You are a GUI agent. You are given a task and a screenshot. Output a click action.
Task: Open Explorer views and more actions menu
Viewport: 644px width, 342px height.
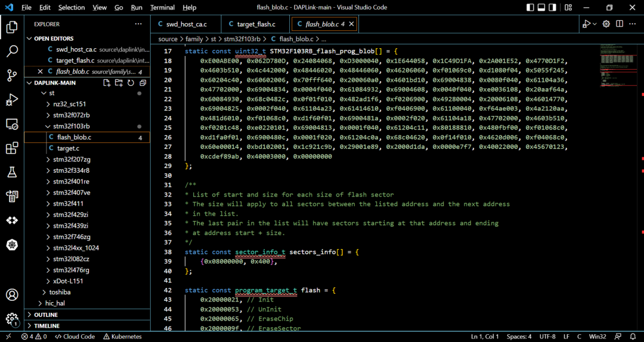pos(138,24)
